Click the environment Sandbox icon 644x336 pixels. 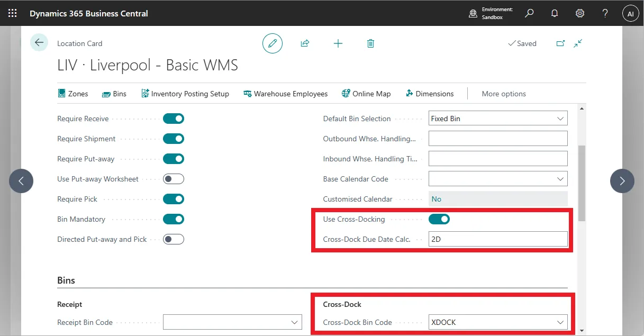[473, 14]
